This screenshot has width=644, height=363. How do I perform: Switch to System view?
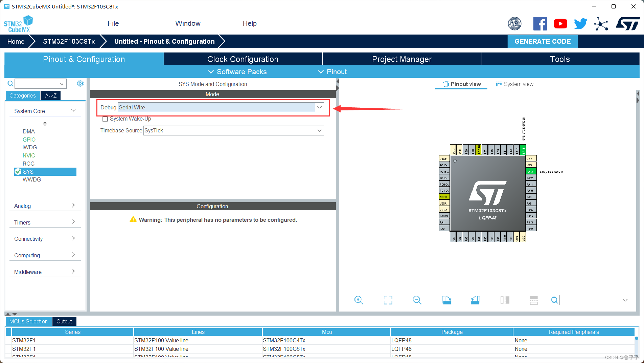click(x=514, y=84)
